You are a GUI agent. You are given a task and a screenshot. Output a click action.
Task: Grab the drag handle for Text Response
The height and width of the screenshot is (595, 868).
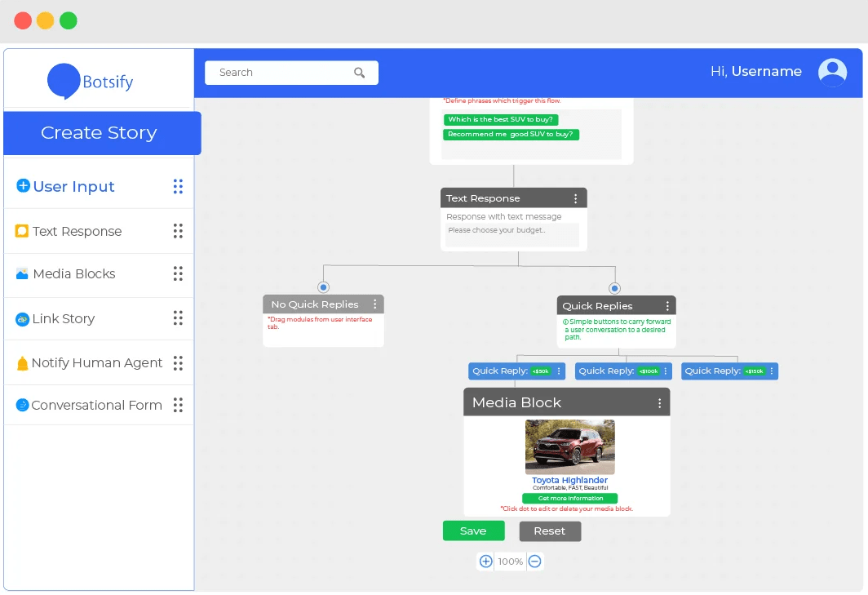(178, 231)
